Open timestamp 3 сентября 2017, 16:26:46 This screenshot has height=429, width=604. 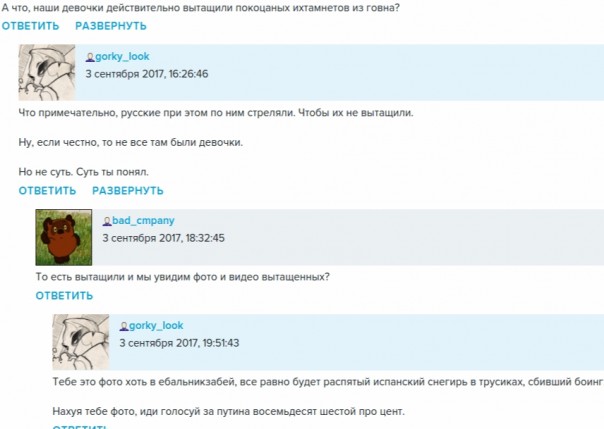[147, 74]
